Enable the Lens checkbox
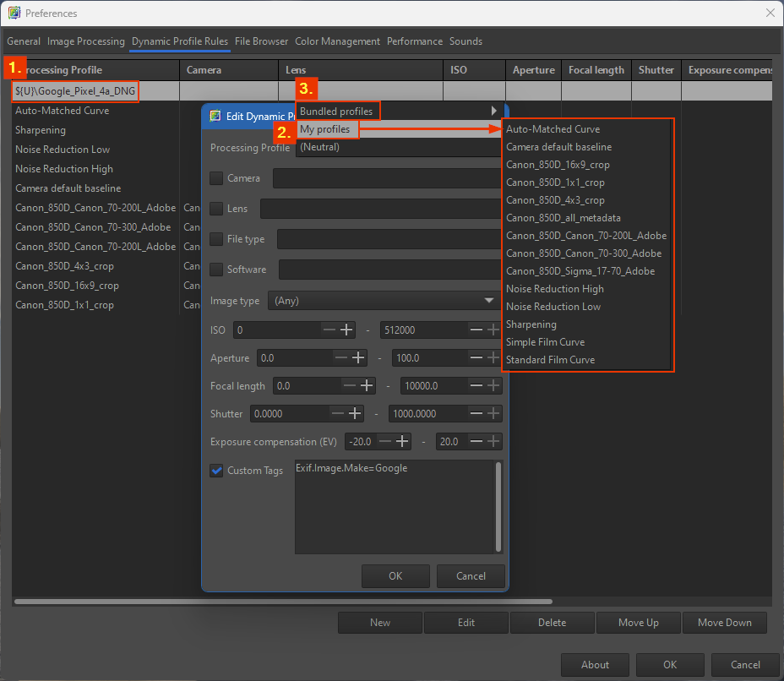 [217, 209]
